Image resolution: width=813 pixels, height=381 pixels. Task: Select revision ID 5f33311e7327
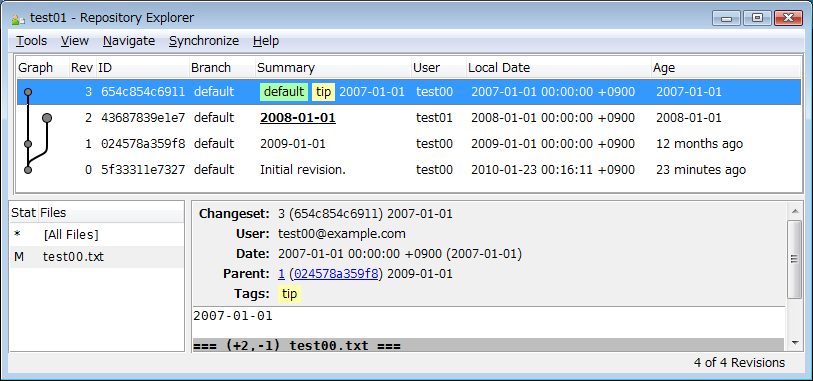tap(143, 170)
